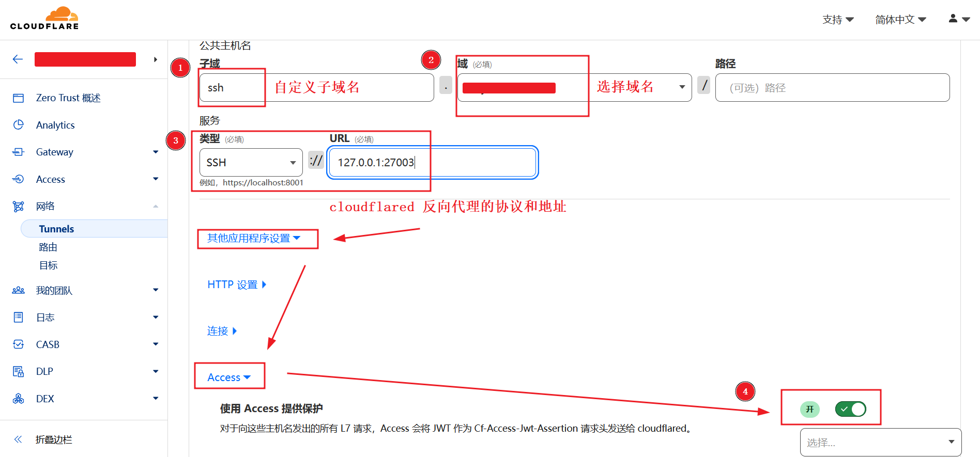Click the subdomain (子域) input field

point(316,87)
